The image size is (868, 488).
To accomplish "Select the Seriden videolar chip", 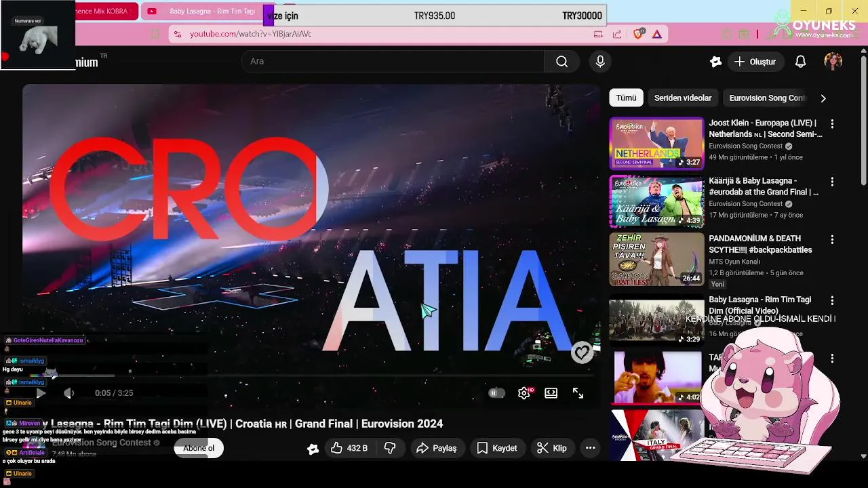I will (x=683, y=98).
